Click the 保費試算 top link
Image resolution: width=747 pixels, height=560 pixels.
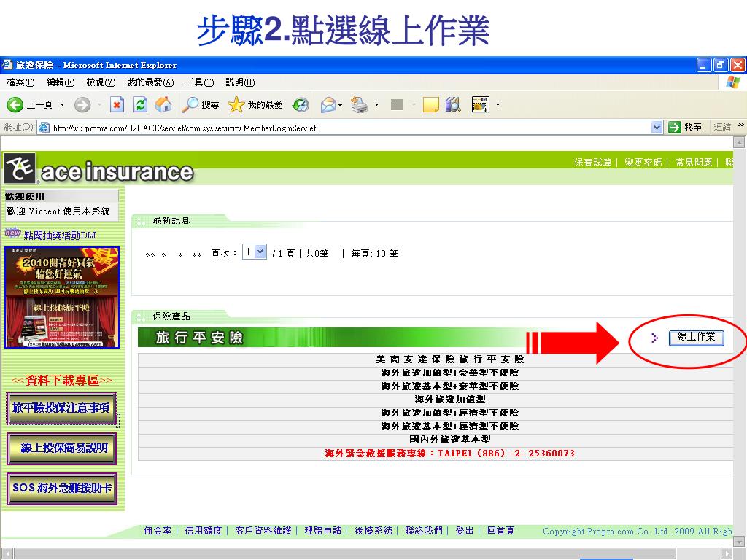pyautogui.click(x=592, y=163)
